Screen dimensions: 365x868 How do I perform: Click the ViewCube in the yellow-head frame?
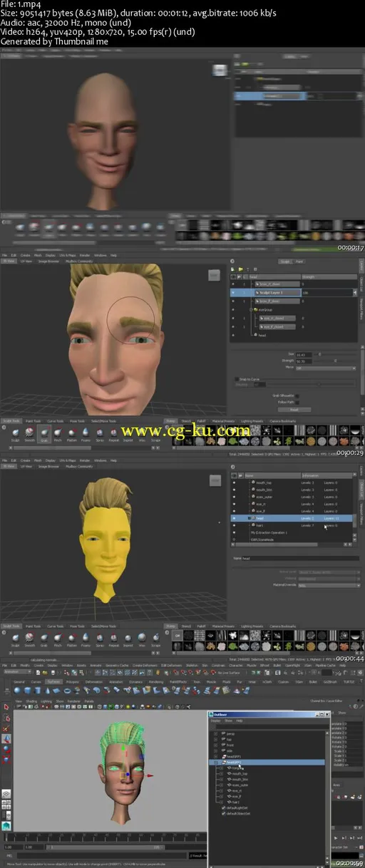click(x=214, y=482)
